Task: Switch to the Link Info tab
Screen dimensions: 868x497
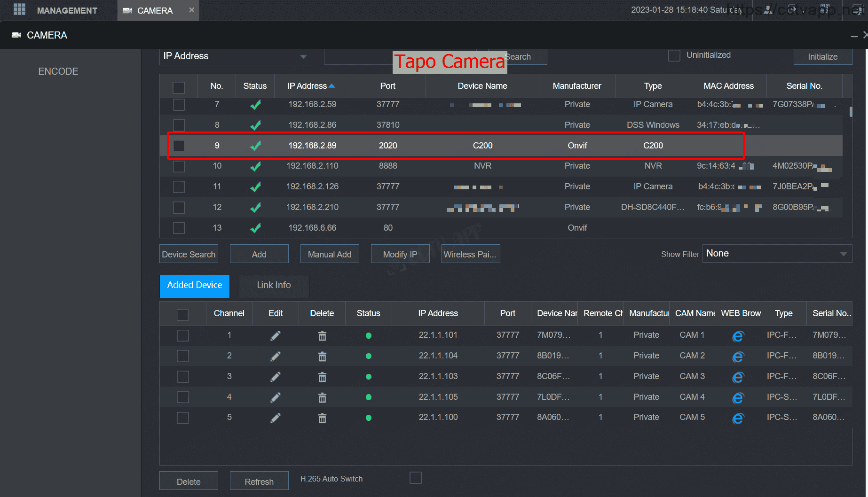Action: [274, 286]
